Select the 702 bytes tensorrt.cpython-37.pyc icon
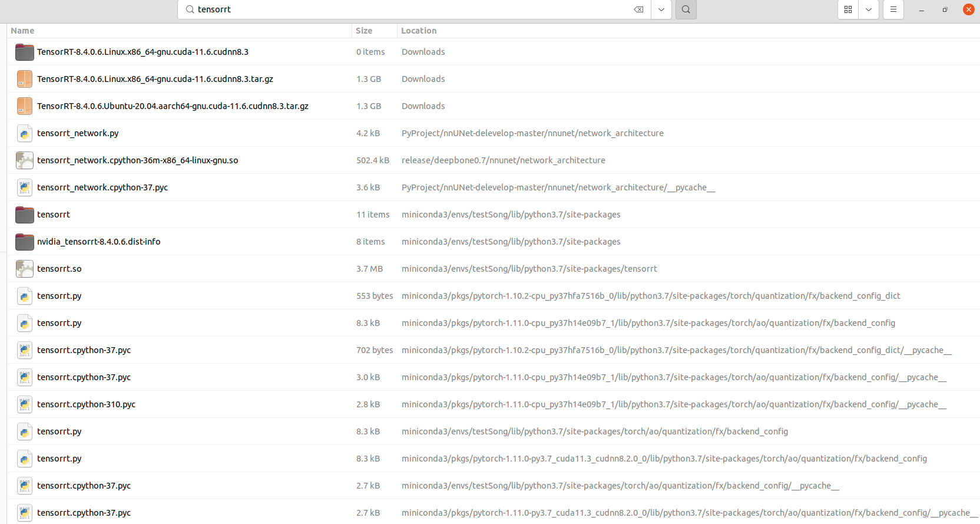The image size is (980, 524). [25, 350]
